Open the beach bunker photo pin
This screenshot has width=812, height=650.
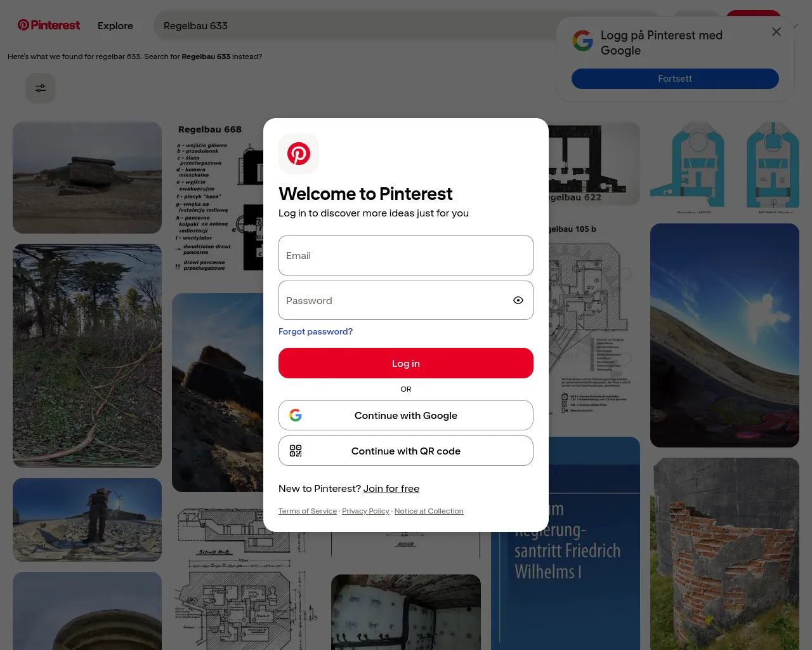pos(87,178)
